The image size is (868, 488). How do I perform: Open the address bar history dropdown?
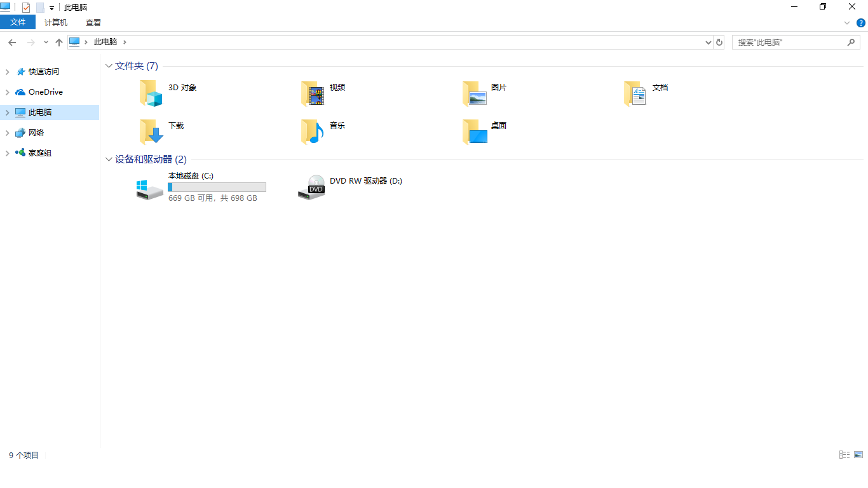click(x=708, y=42)
